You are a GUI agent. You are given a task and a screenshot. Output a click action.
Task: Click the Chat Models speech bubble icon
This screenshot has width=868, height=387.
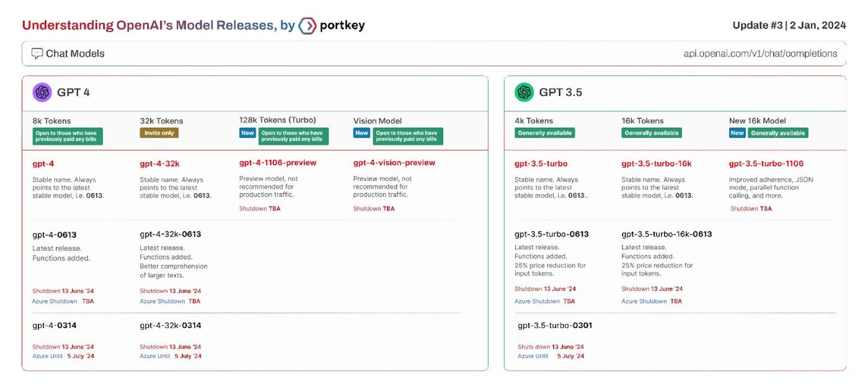(x=37, y=54)
